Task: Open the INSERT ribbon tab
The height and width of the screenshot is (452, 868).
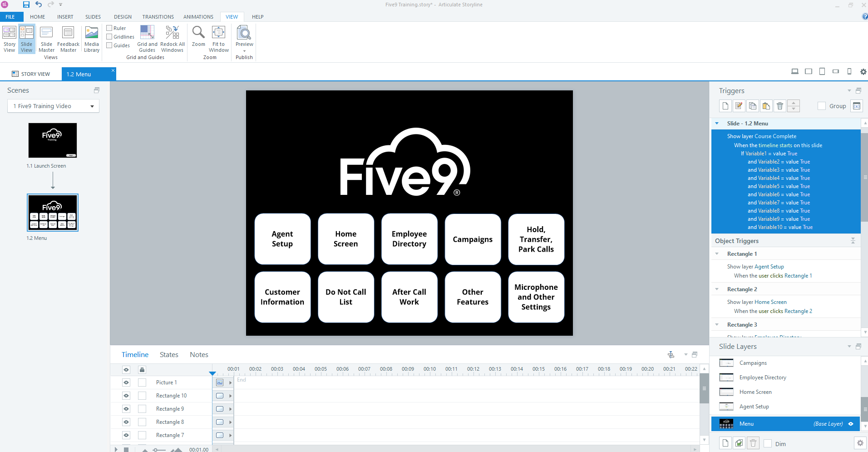Action: pos(65,17)
